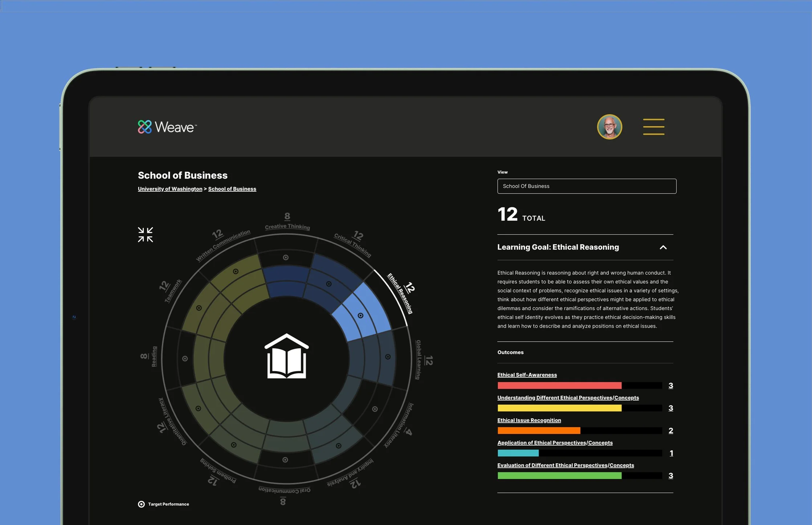The height and width of the screenshot is (525, 812).
Task: Click the yellow Understanding Different Perspectives bar
Action: [x=559, y=408]
